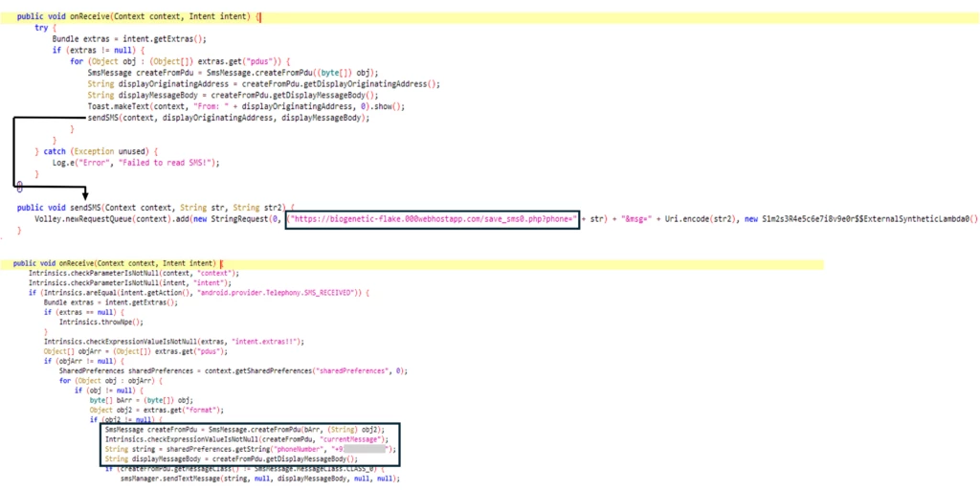This screenshot has height=491, width=980.
Task: Click the for loop over extras.get("pdus") cast
Action: pos(180,62)
